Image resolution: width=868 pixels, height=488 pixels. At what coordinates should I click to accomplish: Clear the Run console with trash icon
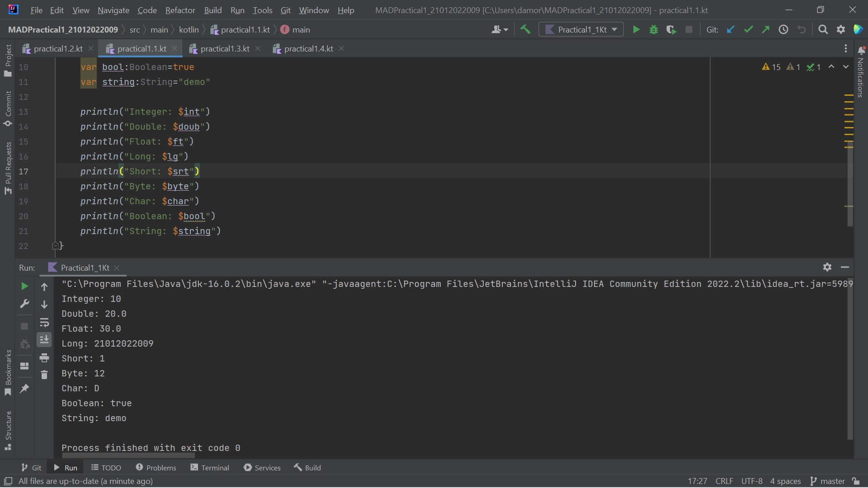(44, 375)
